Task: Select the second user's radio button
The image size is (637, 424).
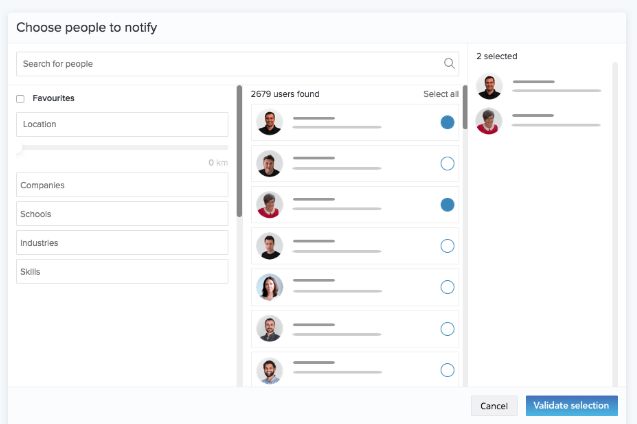Action: 447,163
